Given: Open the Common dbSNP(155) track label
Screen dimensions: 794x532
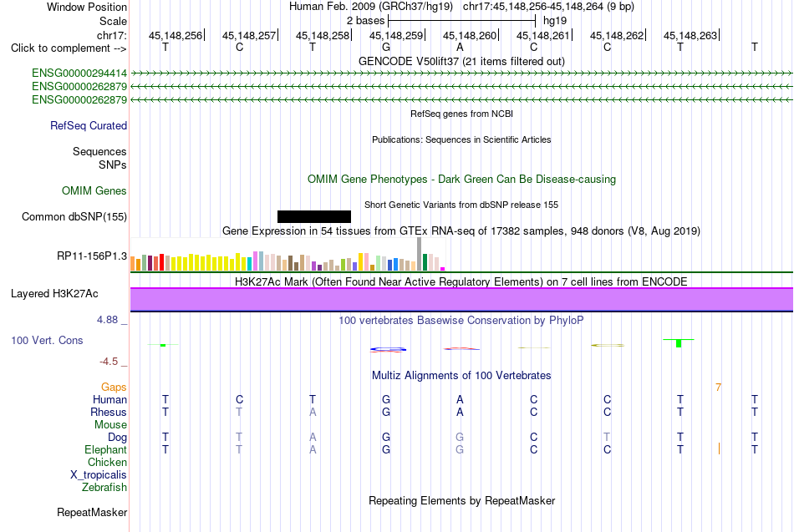Looking at the screenshot, I should (x=74, y=216).
